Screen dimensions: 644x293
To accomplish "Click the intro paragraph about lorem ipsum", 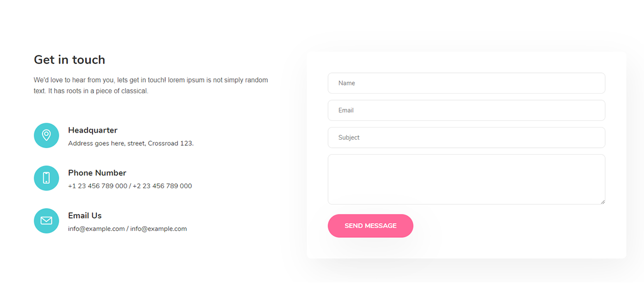I will point(151,86).
